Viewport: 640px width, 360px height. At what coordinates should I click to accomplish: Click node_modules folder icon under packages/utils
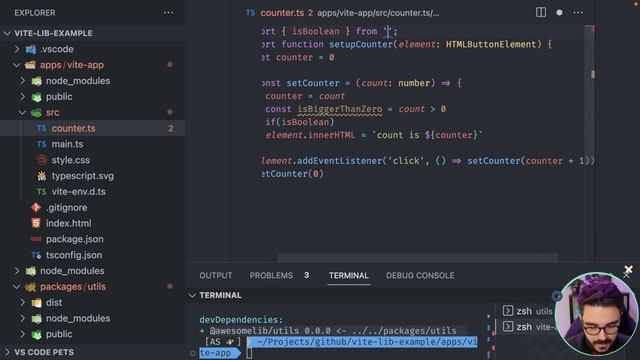click(37, 318)
